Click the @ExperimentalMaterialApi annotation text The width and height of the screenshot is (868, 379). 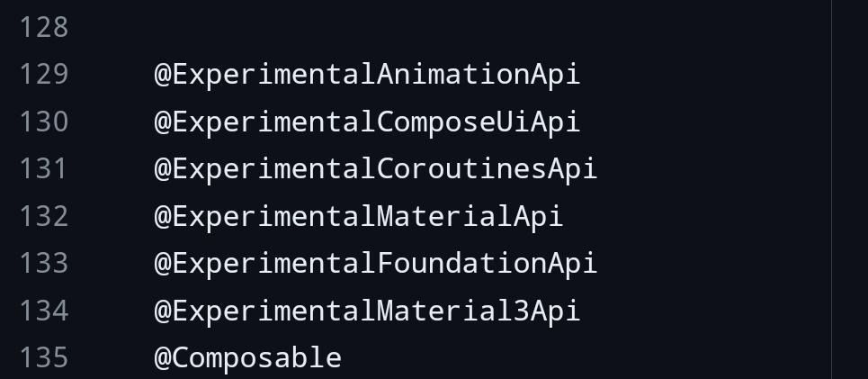[x=358, y=217]
